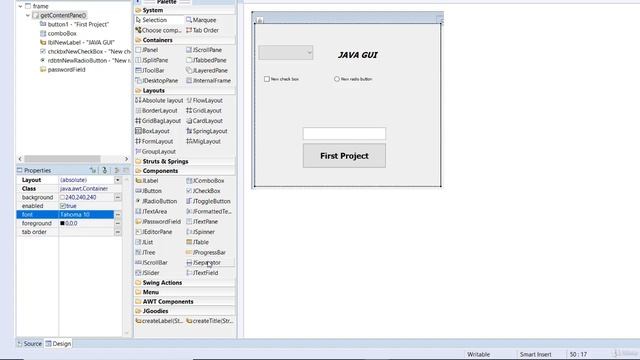The height and width of the screenshot is (360, 640).
Task: Select GridLayout palette item
Action: [x=204, y=111]
